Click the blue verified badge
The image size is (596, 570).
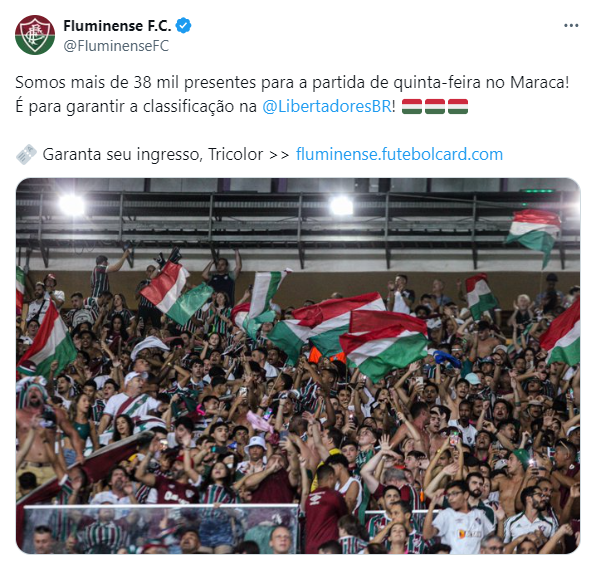(183, 26)
